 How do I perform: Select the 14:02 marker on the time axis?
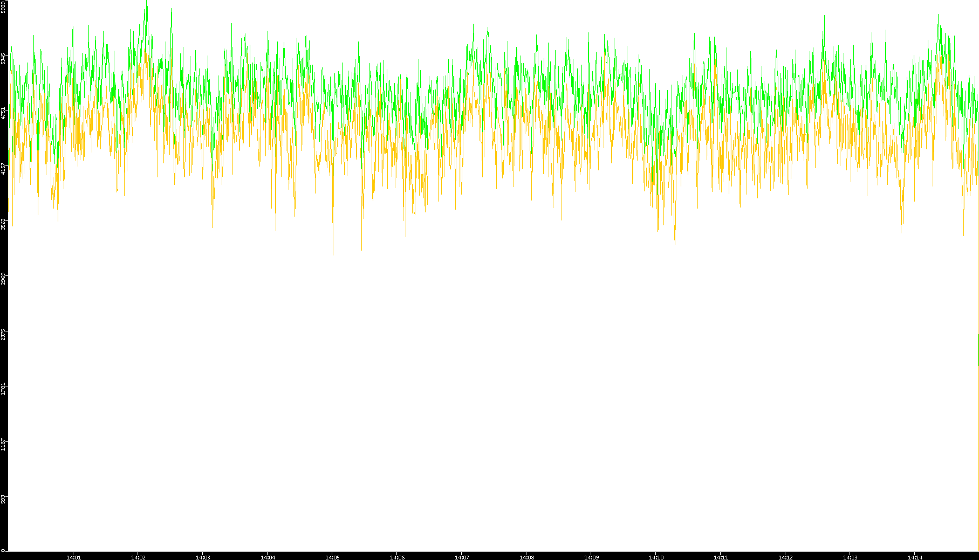138,557
